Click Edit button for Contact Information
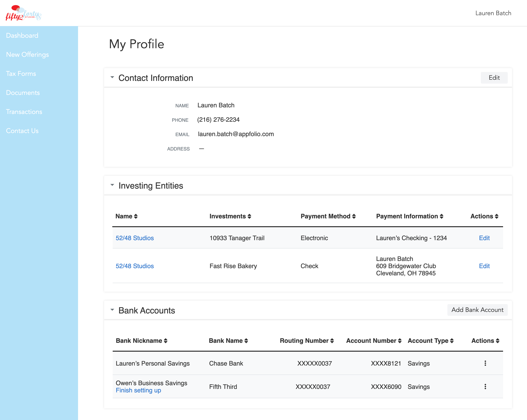527x420 pixels. (494, 78)
